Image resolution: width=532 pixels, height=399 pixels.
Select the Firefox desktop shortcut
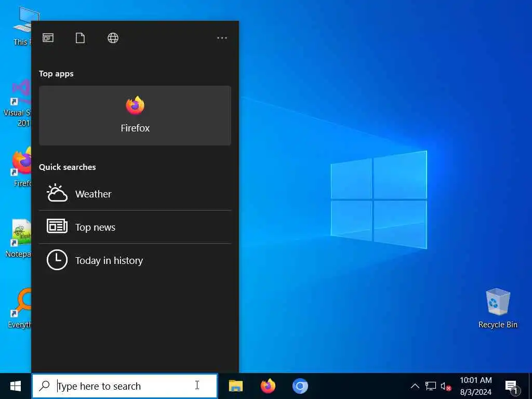[21, 167]
